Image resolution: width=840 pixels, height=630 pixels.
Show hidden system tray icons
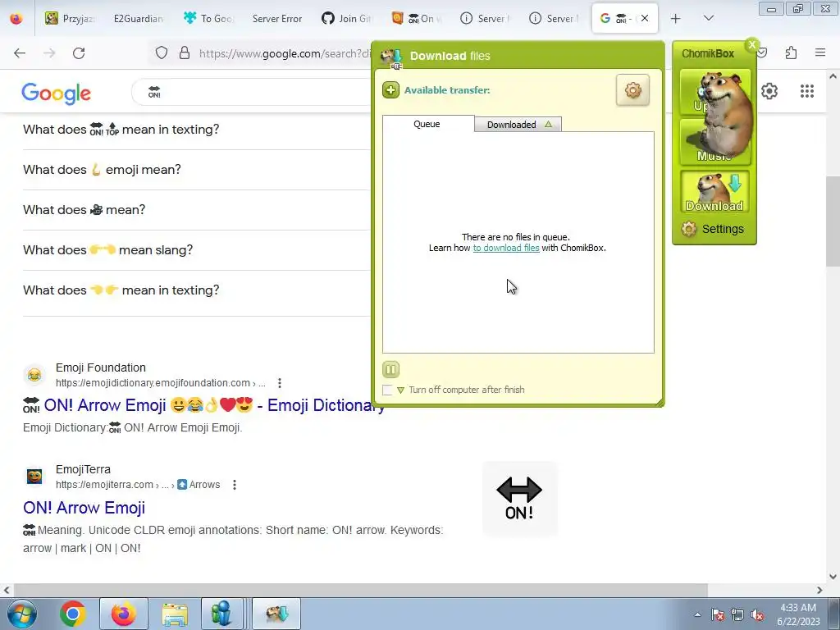[x=697, y=614]
